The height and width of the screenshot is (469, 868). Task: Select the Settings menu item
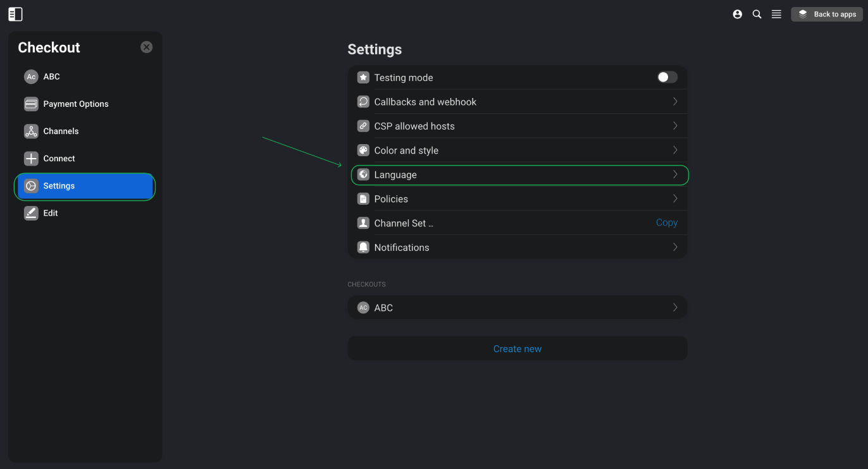point(85,186)
